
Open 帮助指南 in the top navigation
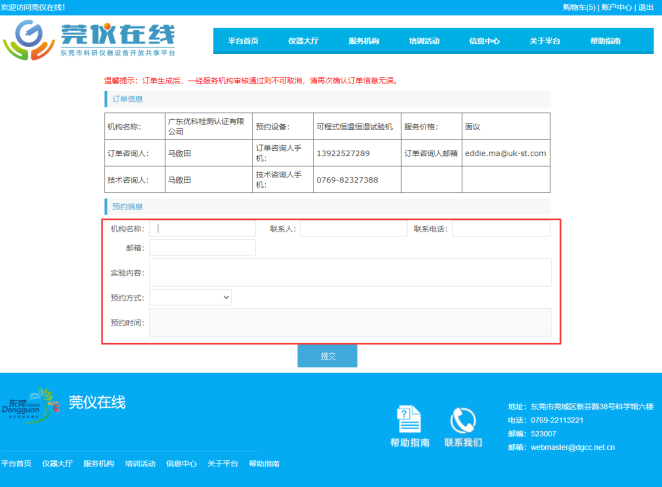(x=605, y=41)
